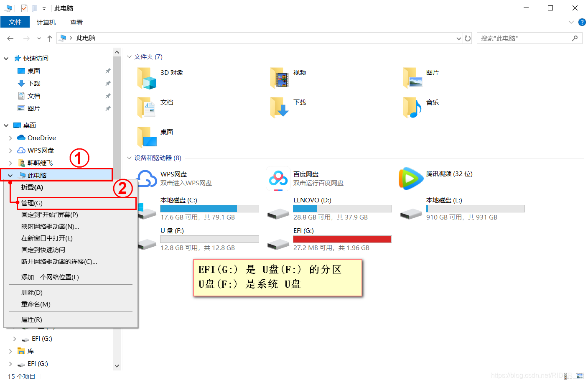Switch to details view in status bar
The width and height of the screenshot is (588, 383).
point(568,376)
